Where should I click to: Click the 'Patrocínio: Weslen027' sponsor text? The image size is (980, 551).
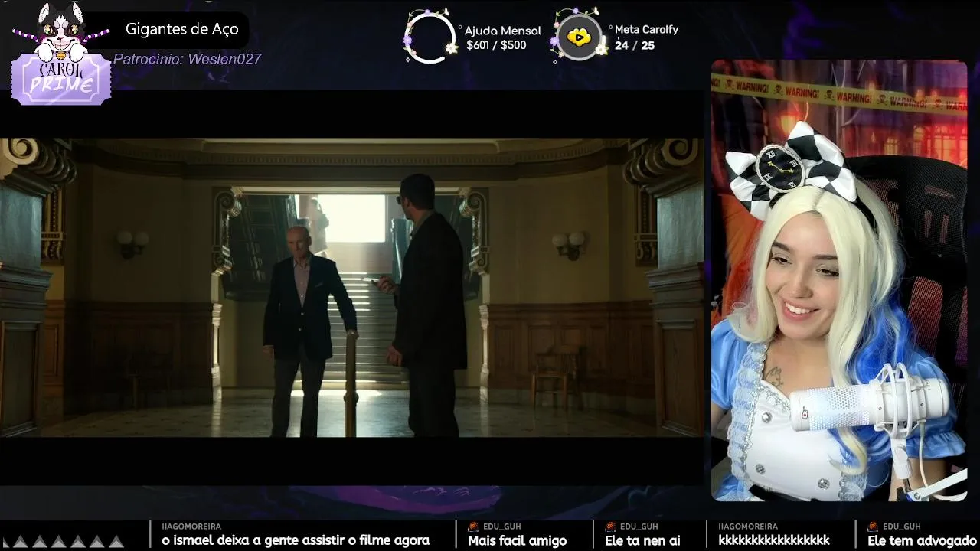[188, 59]
